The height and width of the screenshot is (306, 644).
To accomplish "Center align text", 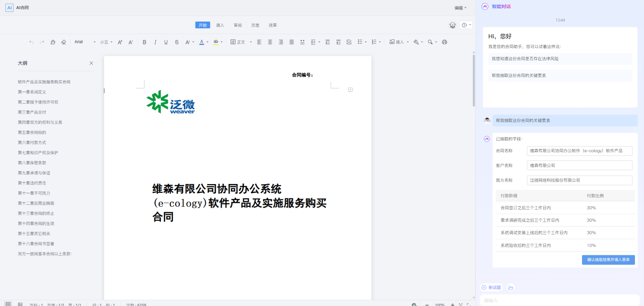I will pos(270,42).
